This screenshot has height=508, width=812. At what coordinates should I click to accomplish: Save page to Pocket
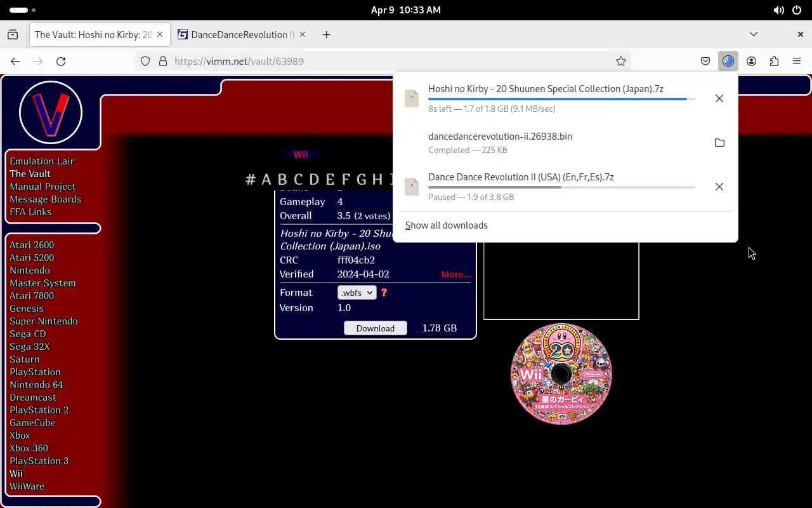coord(705,61)
